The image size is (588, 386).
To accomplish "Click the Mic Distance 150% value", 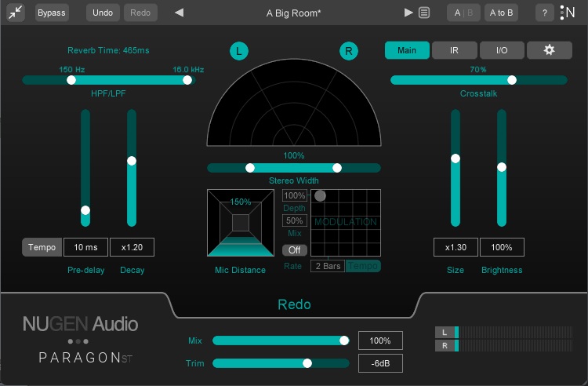I will (x=241, y=202).
